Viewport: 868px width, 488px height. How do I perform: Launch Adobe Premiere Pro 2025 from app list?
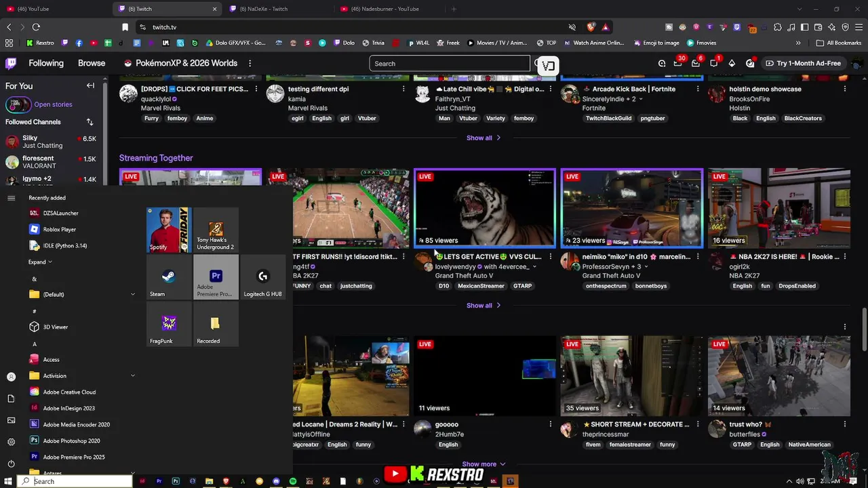[x=74, y=457]
